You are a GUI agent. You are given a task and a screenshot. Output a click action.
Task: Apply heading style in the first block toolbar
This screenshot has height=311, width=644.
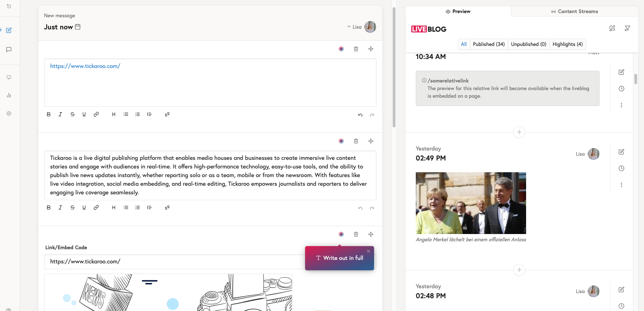pos(114,114)
